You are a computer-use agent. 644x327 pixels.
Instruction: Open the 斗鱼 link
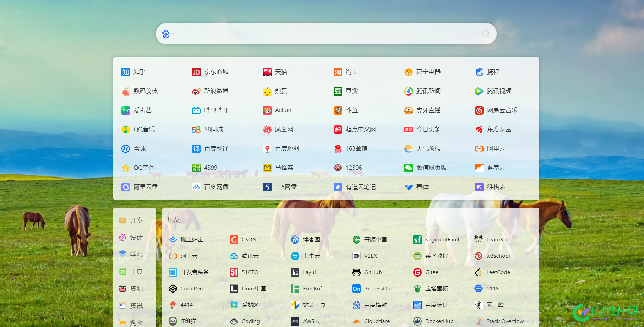coord(346,110)
